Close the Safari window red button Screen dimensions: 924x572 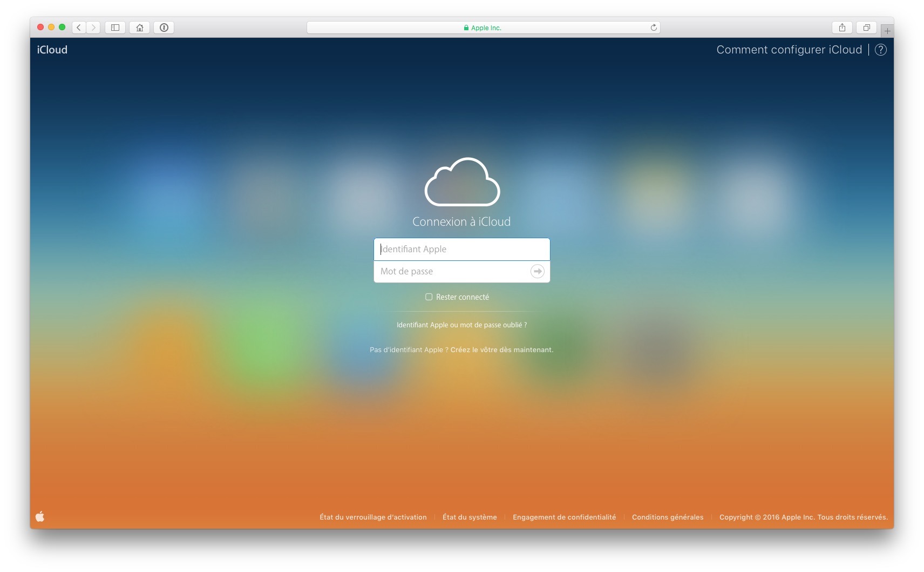(x=40, y=27)
